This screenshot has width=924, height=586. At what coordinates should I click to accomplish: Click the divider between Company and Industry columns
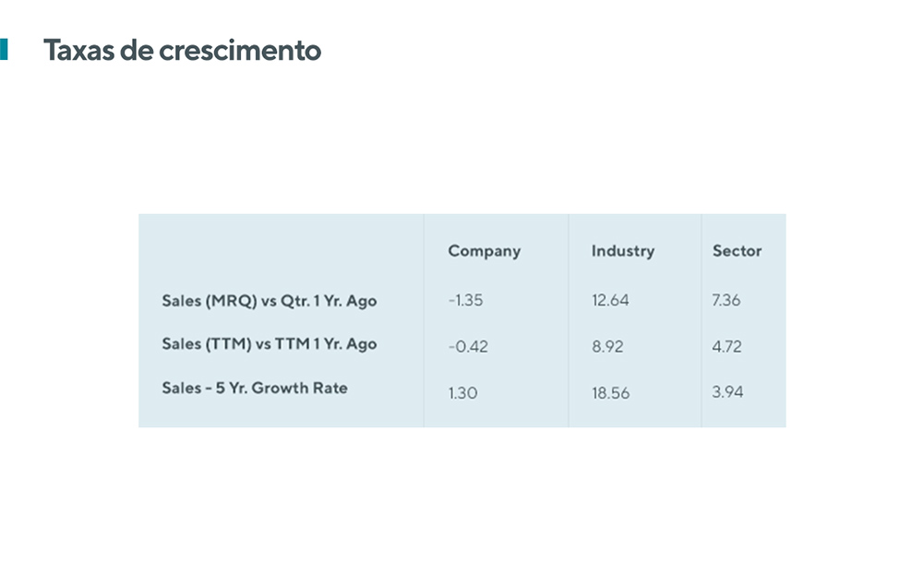pos(569,321)
